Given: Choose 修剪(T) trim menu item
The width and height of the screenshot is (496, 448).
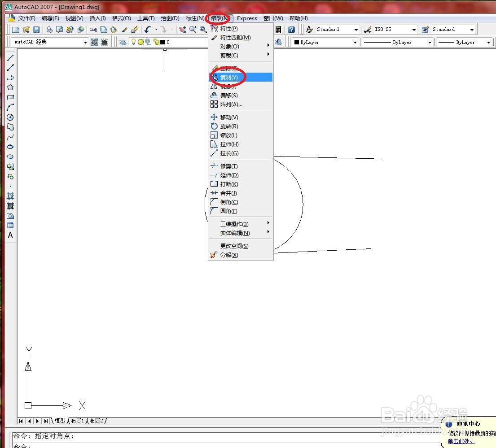Looking at the screenshot, I should coord(241,166).
